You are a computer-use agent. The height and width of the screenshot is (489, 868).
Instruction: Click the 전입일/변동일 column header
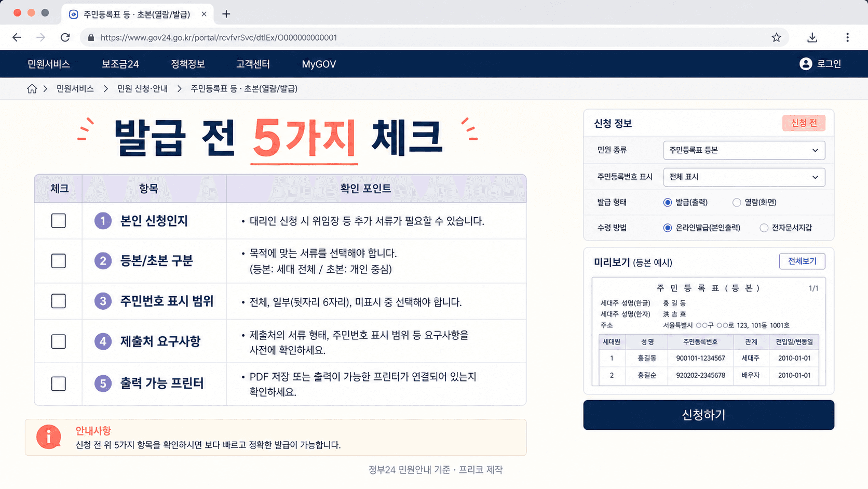pos(794,341)
